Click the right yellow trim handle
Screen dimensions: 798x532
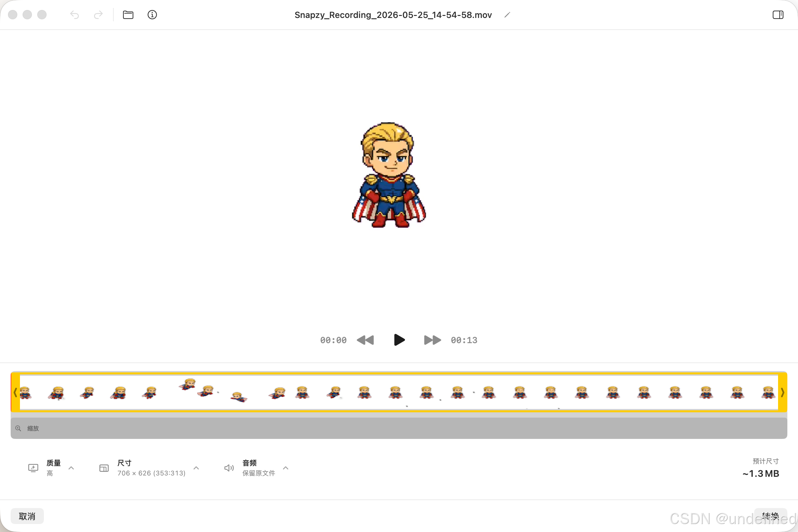click(x=782, y=393)
